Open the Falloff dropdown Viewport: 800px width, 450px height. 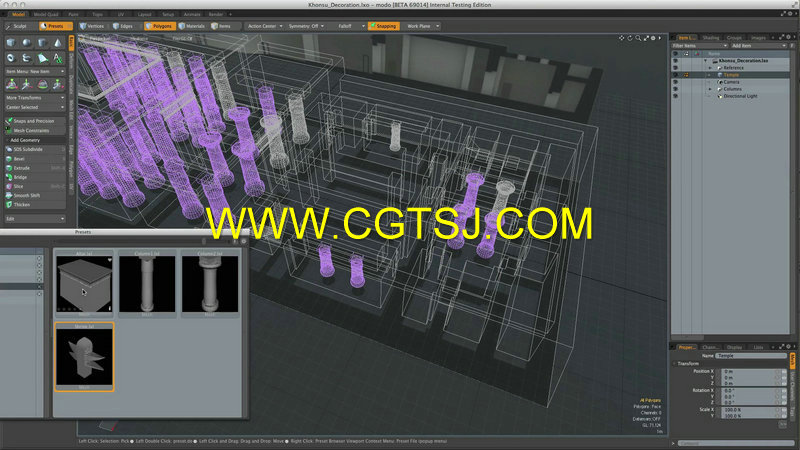pos(352,26)
